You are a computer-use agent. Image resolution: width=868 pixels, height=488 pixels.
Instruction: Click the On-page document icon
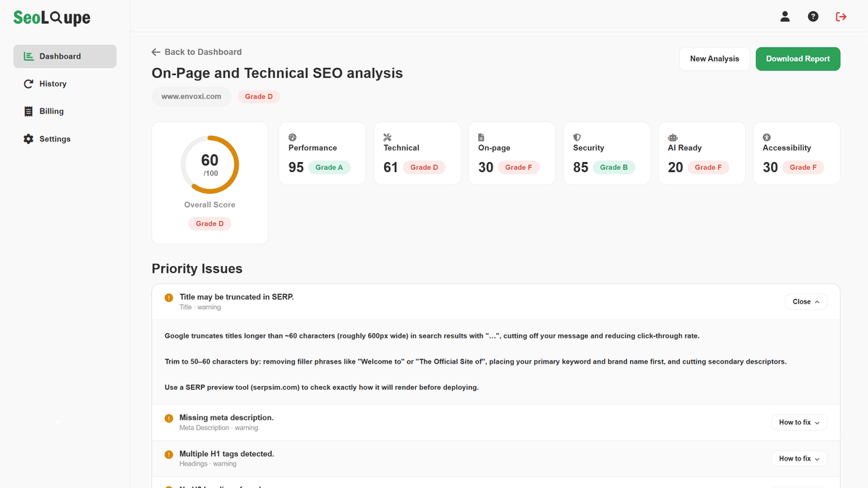pos(482,137)
